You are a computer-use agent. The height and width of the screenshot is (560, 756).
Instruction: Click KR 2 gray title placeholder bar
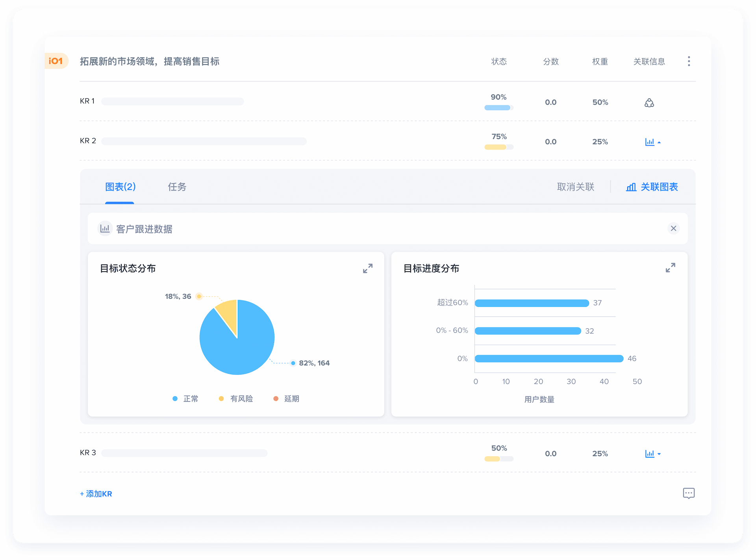click(204, 141)
